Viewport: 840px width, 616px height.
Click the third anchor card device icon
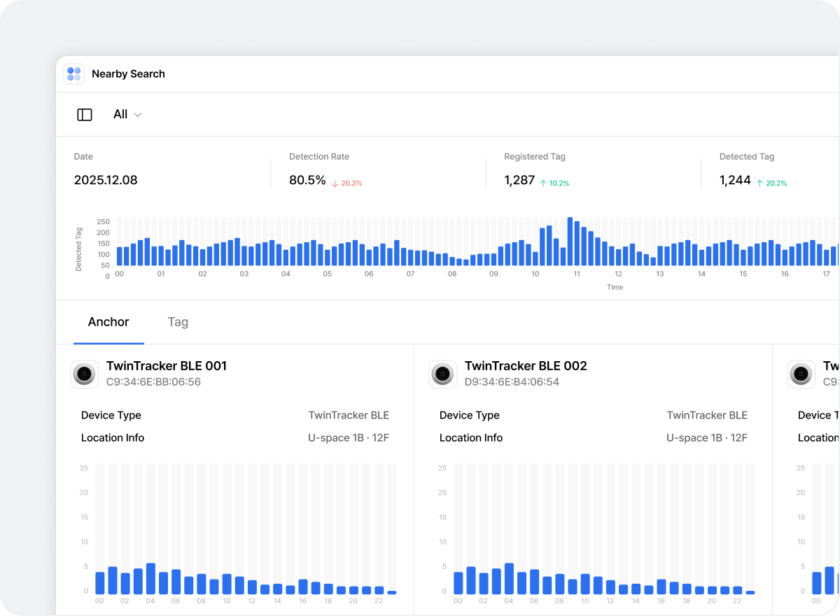click(801, 374)
